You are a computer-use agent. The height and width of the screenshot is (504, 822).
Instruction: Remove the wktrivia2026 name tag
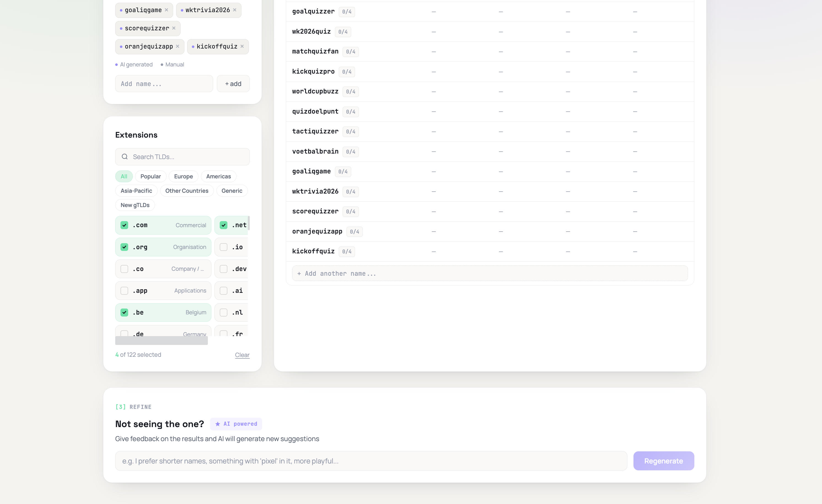235,10
